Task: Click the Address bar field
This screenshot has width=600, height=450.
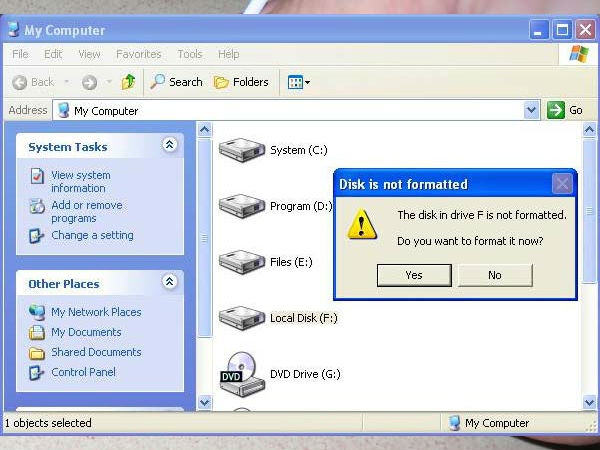Action: [x=296, y=110]
